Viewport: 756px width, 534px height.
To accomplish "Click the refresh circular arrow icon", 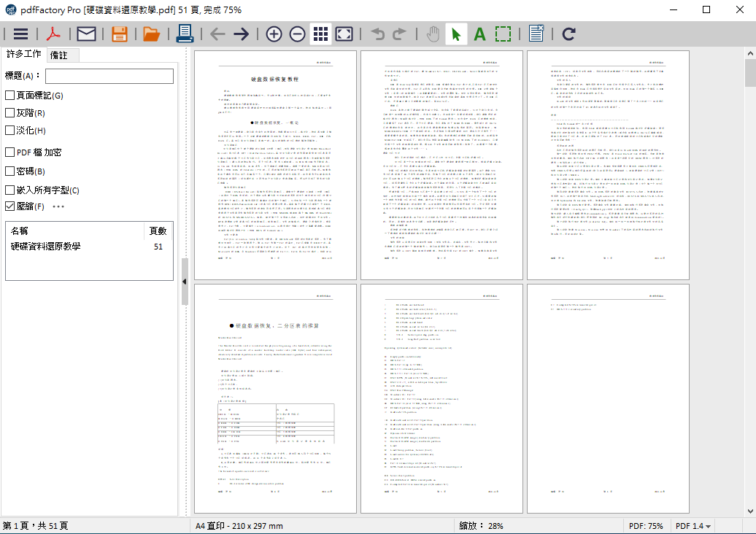I will pos(568,34).
